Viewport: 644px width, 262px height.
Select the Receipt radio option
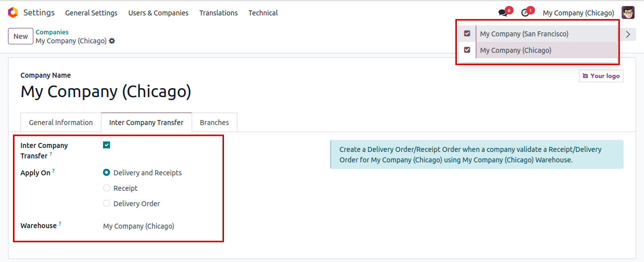(x=107, y=188)
